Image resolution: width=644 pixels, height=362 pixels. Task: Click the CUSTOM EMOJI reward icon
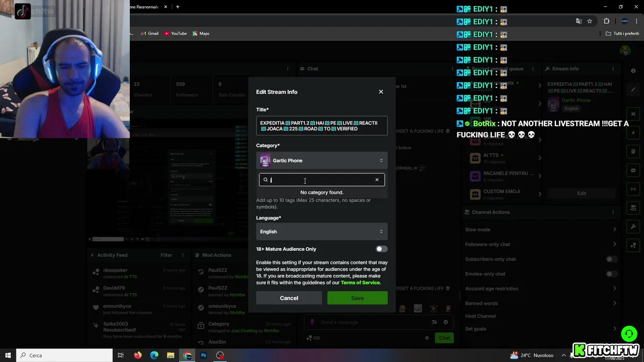tap(475, 194)
